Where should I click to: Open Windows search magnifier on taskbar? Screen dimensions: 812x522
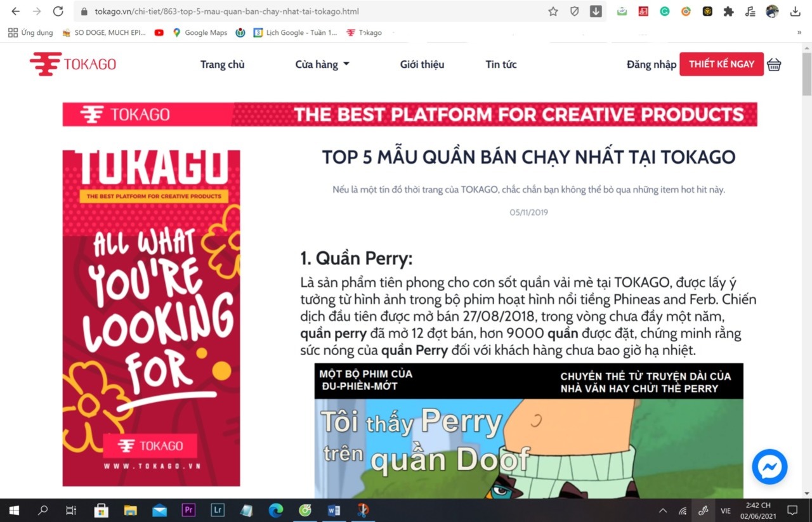[x=43, y=510]
